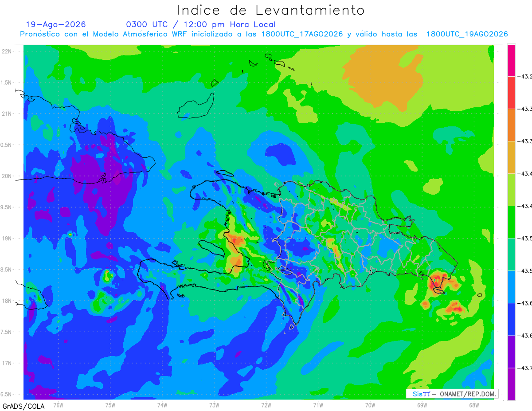Choose the light blue color scale swatch

(511, 287)
